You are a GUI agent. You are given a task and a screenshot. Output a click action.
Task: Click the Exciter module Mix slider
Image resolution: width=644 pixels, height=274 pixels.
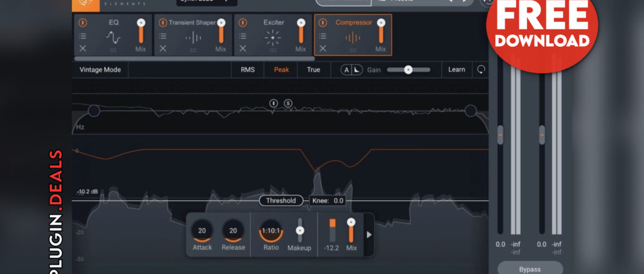point(301,31)
